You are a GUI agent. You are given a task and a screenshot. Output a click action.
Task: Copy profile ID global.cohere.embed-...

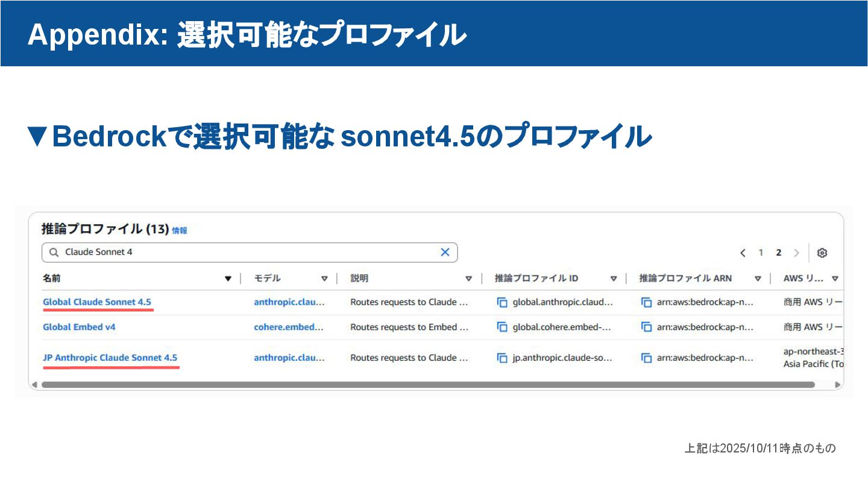pyautogui.click(x=502, y=327)
